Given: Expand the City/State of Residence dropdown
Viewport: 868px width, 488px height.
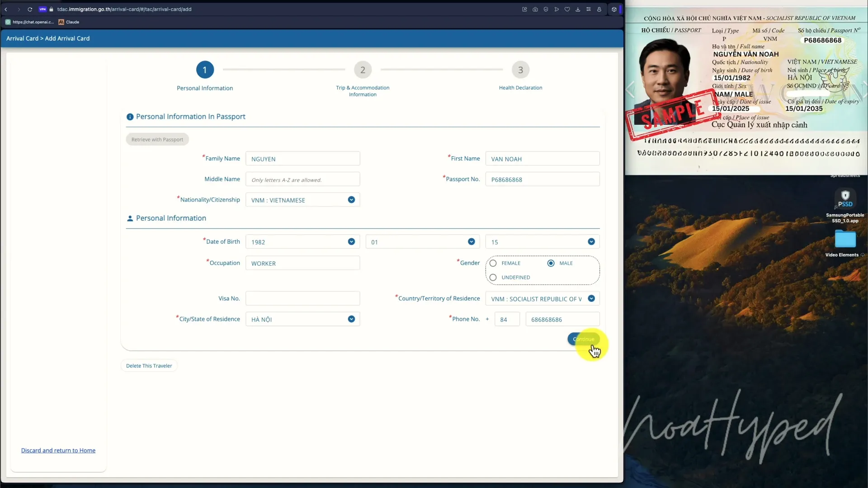Looking at the screenshot, I should pyautogui.click(x=303, y=319).
